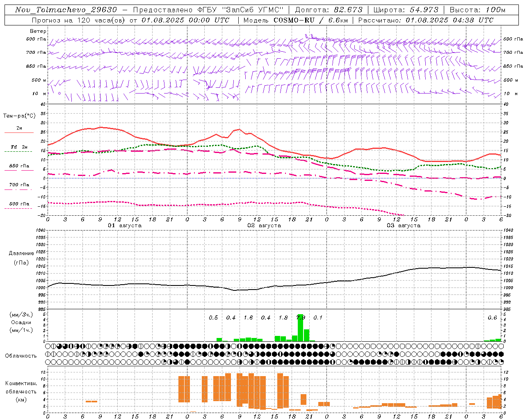Screen dimensions: 525x420
Task: Click the Осадки label
Action: point(21,322)
